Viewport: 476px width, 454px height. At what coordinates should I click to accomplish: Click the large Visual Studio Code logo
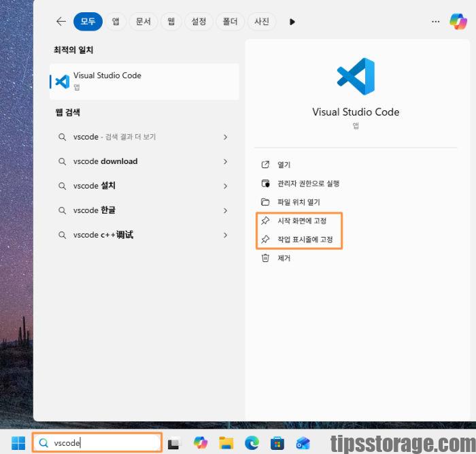[x=356, y=76]
